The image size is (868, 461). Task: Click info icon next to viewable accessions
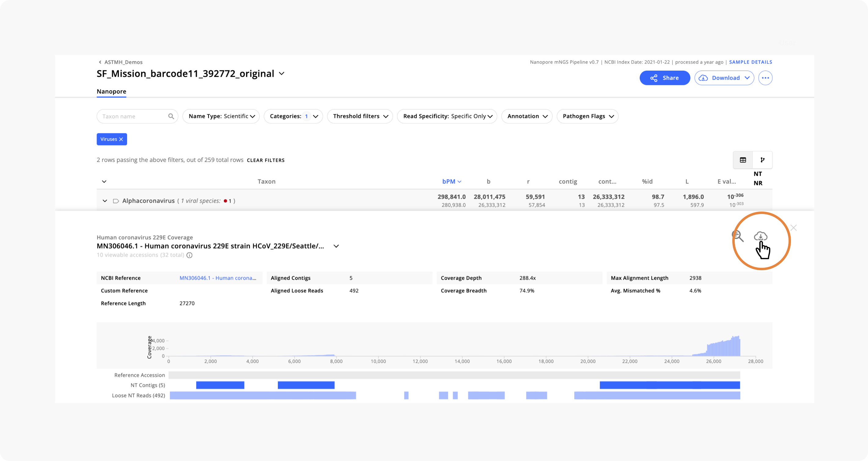tap(189, 255)
